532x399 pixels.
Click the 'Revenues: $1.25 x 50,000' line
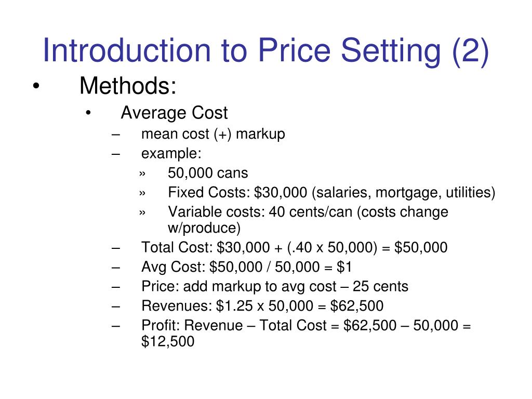262,305
